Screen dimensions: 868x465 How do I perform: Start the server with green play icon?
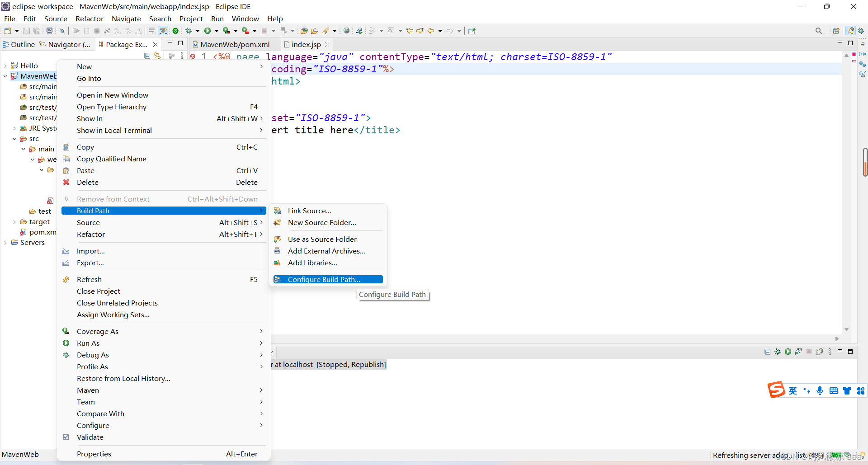(x=788, y=352)
